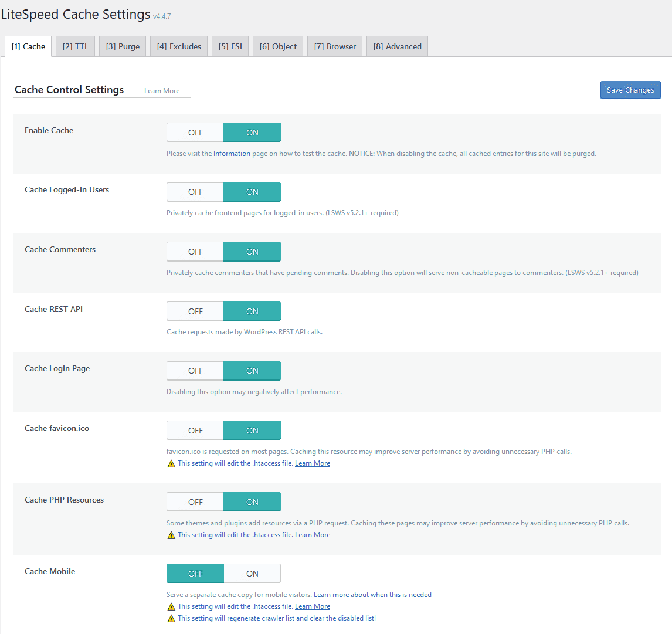Turn Cache Logged-in Users OFF
The width and height of the screenshot is (672, 634).
195,192
